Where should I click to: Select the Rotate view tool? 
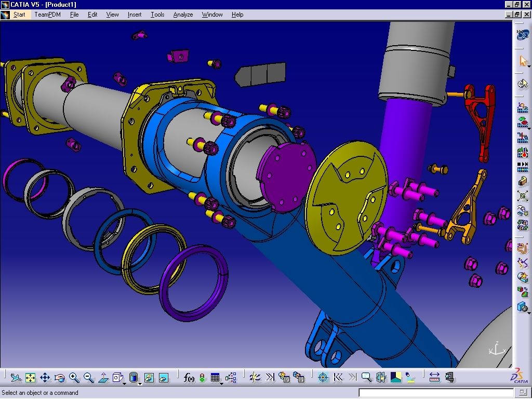59,378
